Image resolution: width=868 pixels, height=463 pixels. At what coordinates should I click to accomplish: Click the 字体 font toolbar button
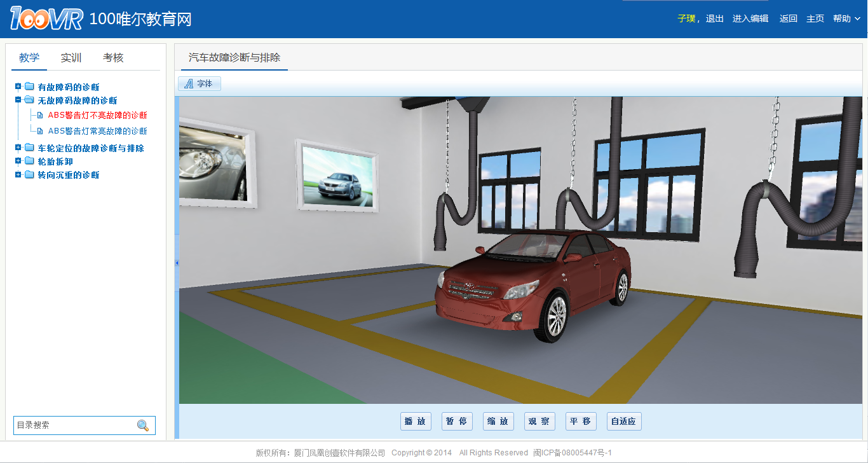200,83
